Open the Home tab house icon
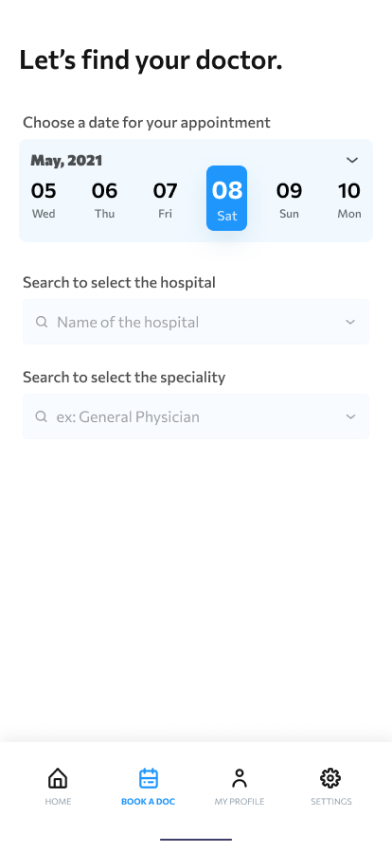392x848 pixels. [58, 778]
